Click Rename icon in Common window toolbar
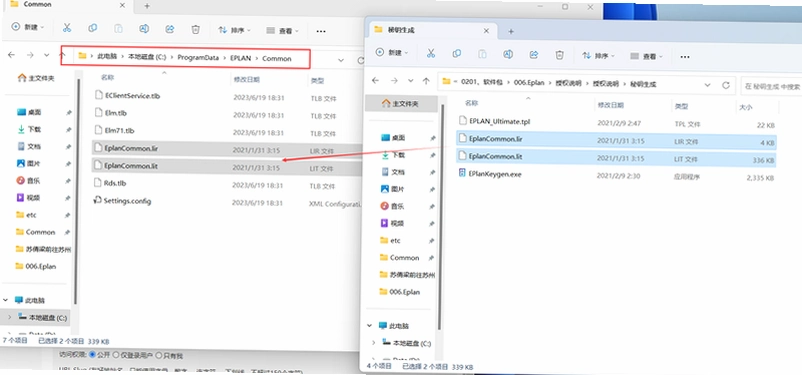 click(x=144, y=29)
